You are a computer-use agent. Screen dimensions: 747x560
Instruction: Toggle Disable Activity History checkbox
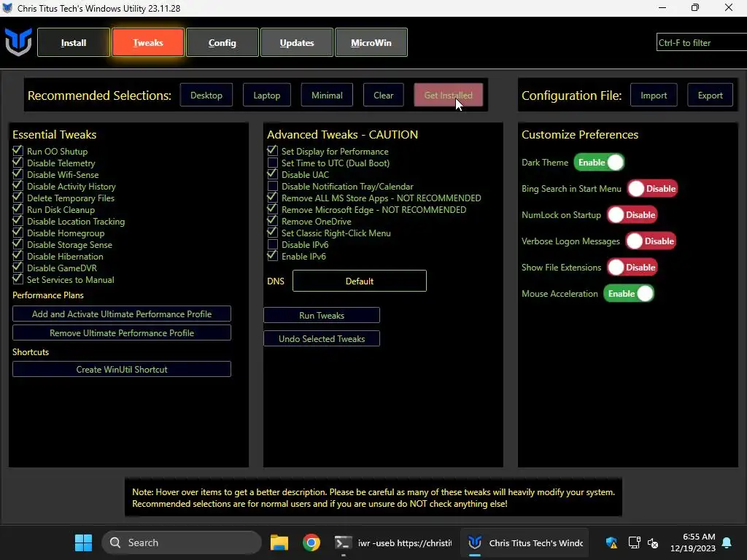[18, 186]
